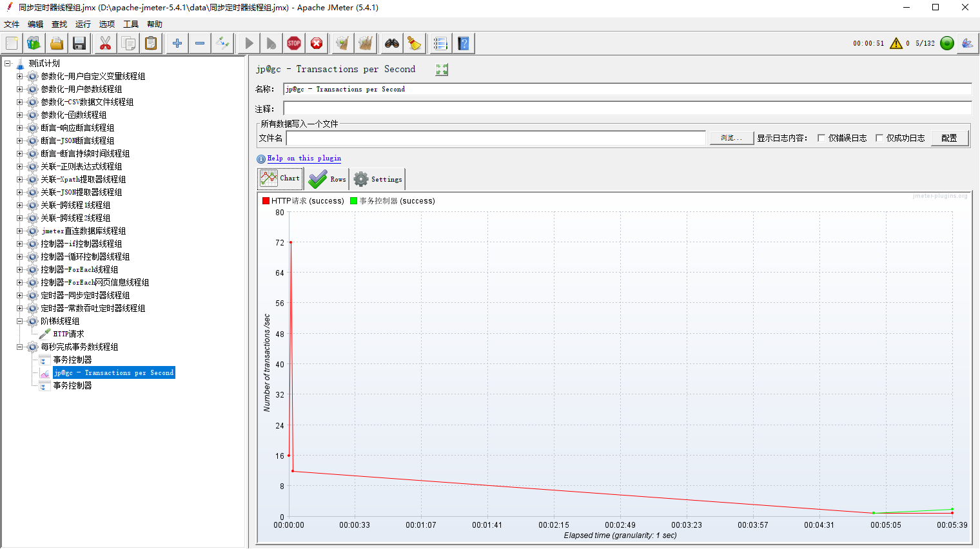Screen dimensions: 980x549
Task: Select 定时器-常数吞吐定时器线程组 tree item
Action: click(93, 308)
